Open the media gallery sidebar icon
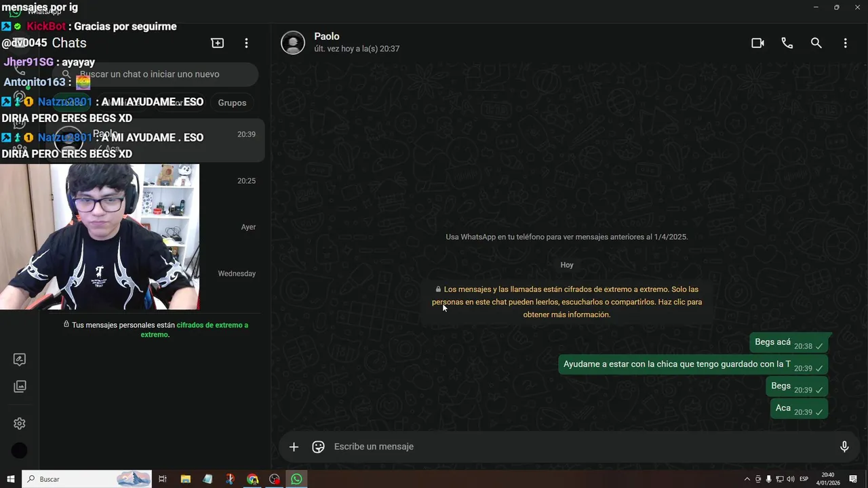The image size is (868, 488). click(x=20, y=386)
